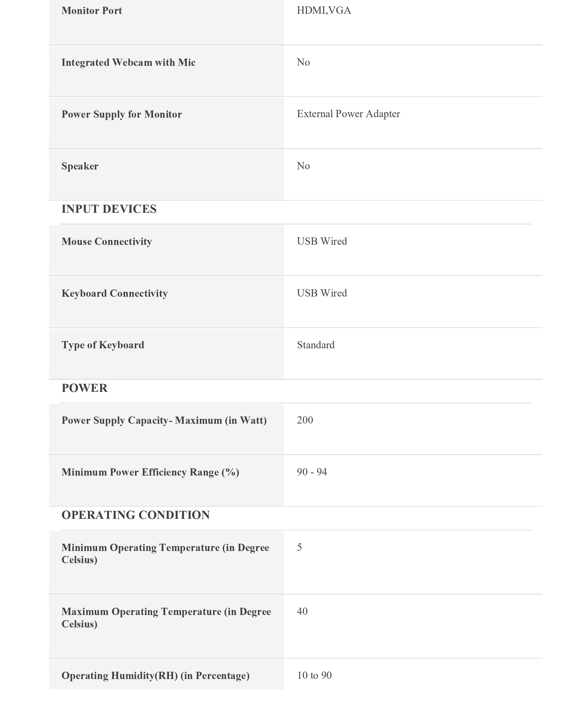
Task: Select the External Power Adapter value
Action: point(348,114)
